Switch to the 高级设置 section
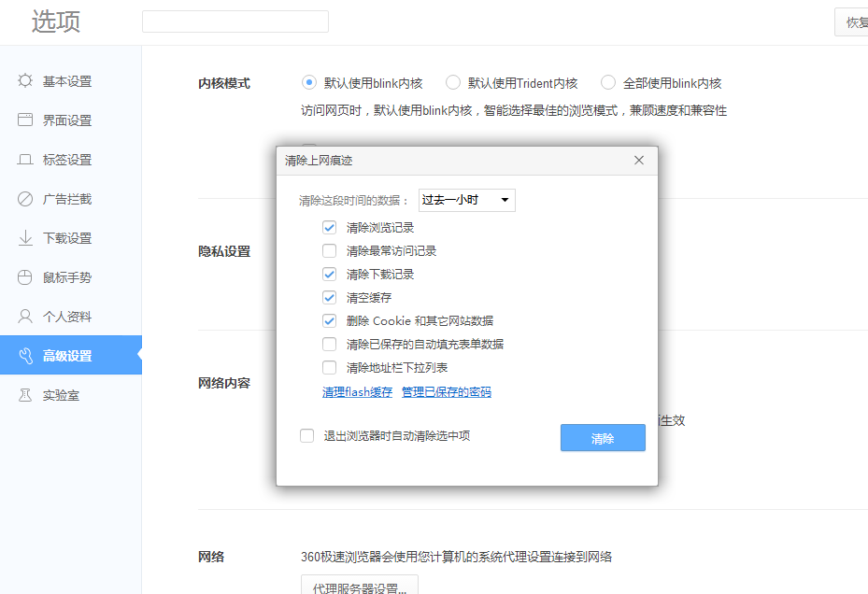The width and height of the screenshot is (868, 594). click(56, 355)
